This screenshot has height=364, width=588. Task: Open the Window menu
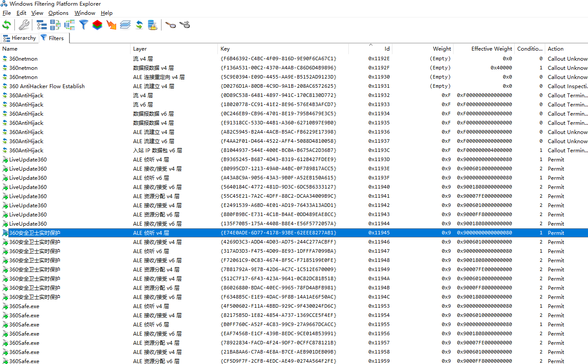click(85, 13)
